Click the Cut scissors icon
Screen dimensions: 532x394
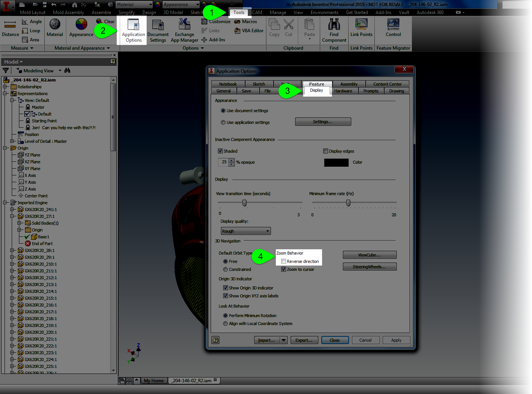click(289, 28)
